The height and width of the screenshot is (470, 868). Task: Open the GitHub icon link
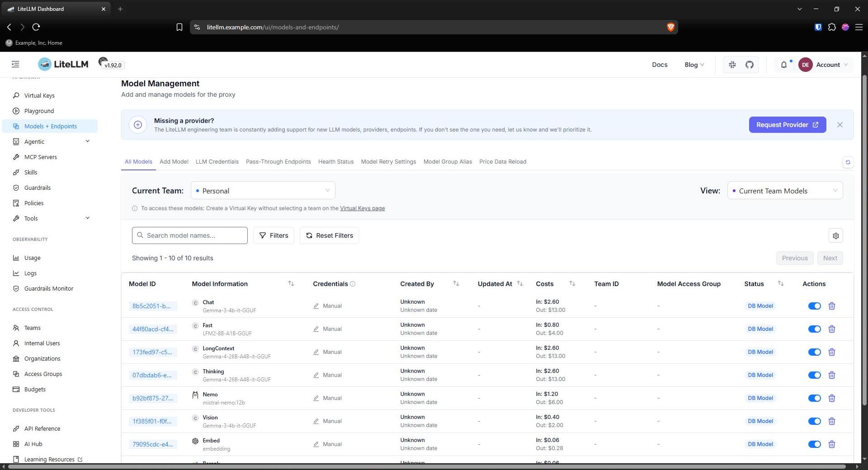coord(750,65)
